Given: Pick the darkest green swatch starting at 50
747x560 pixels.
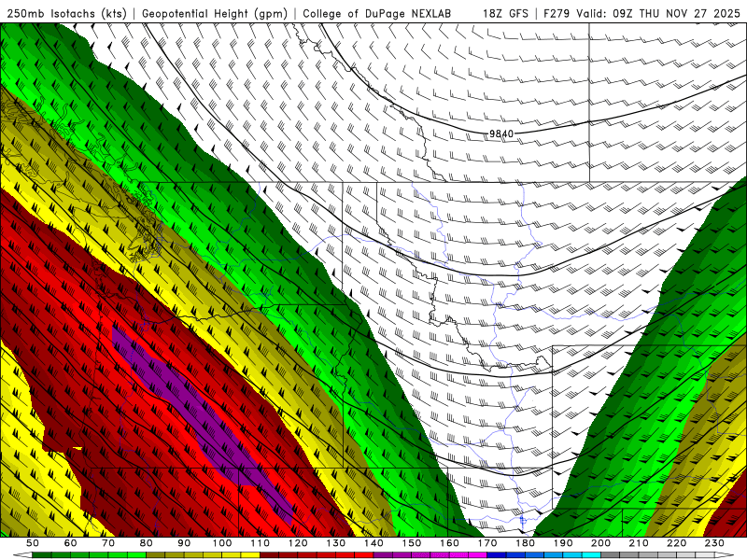Looking at the screenshot, I should coord(42,554).
